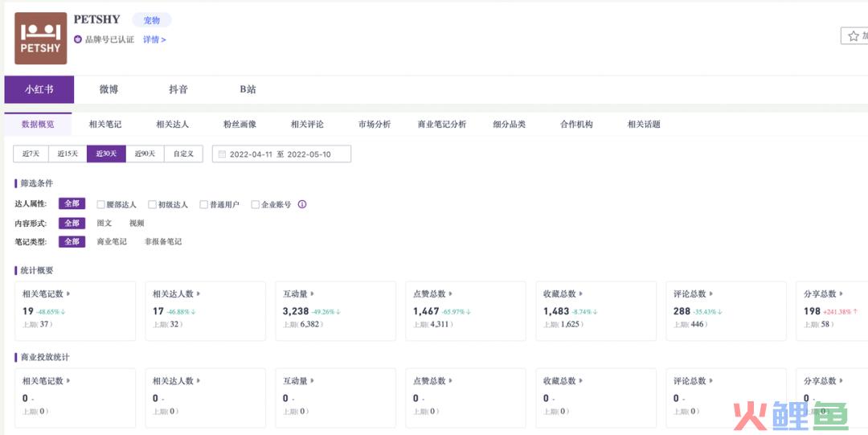Viewport: 868px width, 435px height.
Task: Select 全部 for 达人属性 filter
Action: [72, 204]
